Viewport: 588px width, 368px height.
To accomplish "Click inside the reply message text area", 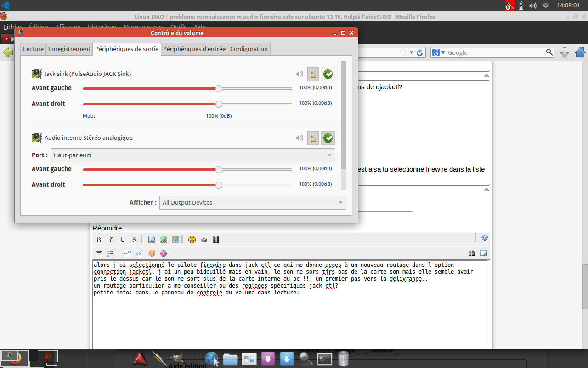I will 290,305.
